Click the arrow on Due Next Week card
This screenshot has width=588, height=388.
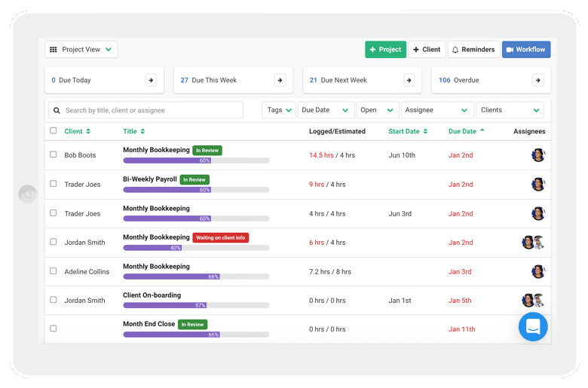(x=409, y=80)
